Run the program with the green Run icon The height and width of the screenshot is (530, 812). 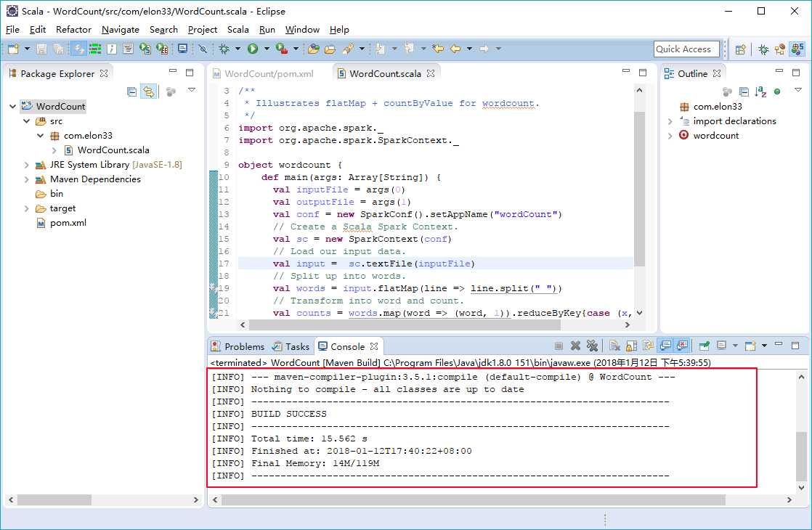click(x=253, y=49)
